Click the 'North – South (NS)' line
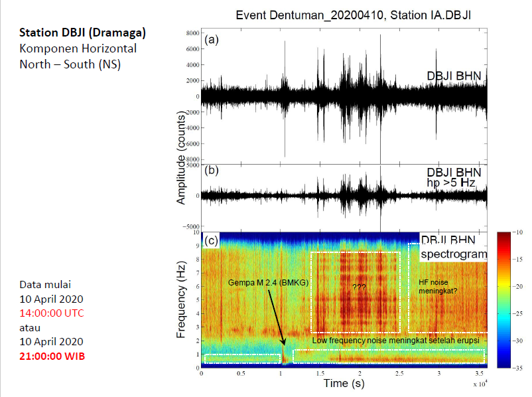Viewport: 532px width, 397px height. pyautogui.click(x=70, y=64)
